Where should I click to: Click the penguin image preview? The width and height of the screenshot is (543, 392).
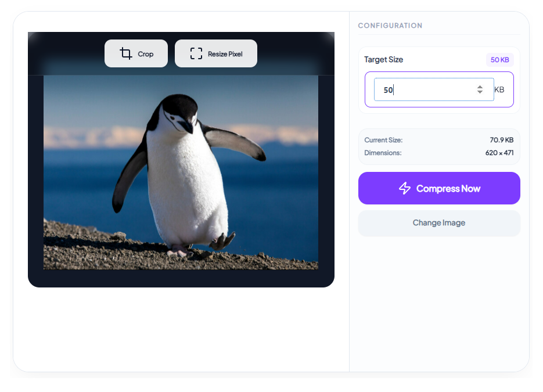click(181, 172)
